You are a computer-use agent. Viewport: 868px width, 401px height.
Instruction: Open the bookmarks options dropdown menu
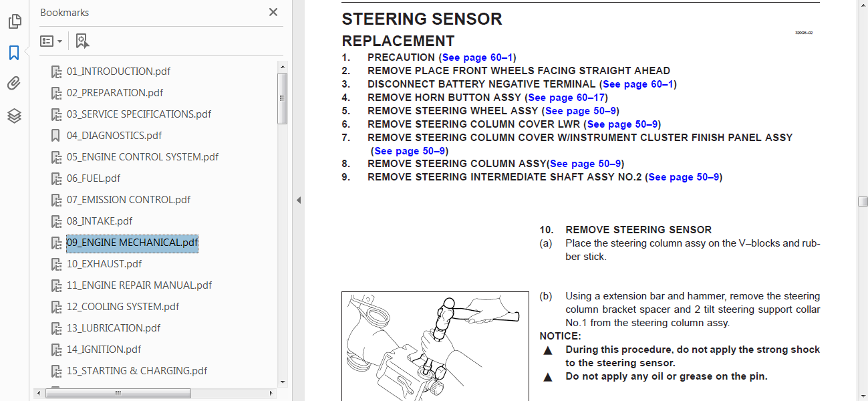[51, 41]
